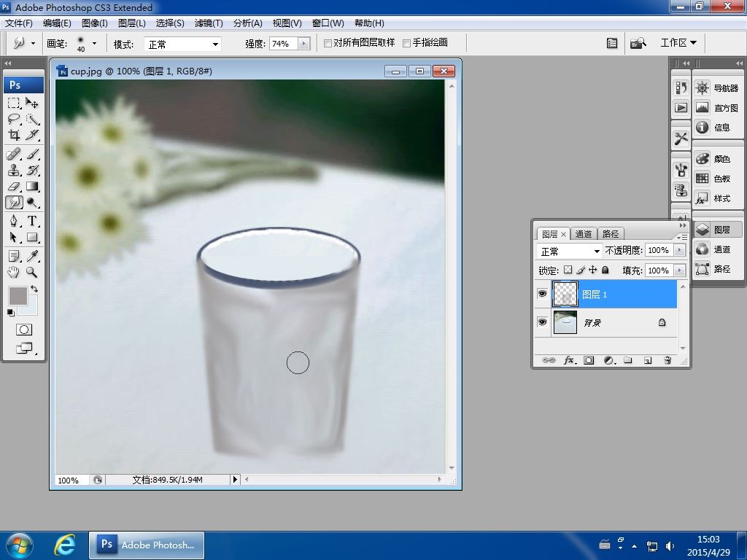Open the Histogram panel

pyautogui.click(x=716, y=108)
